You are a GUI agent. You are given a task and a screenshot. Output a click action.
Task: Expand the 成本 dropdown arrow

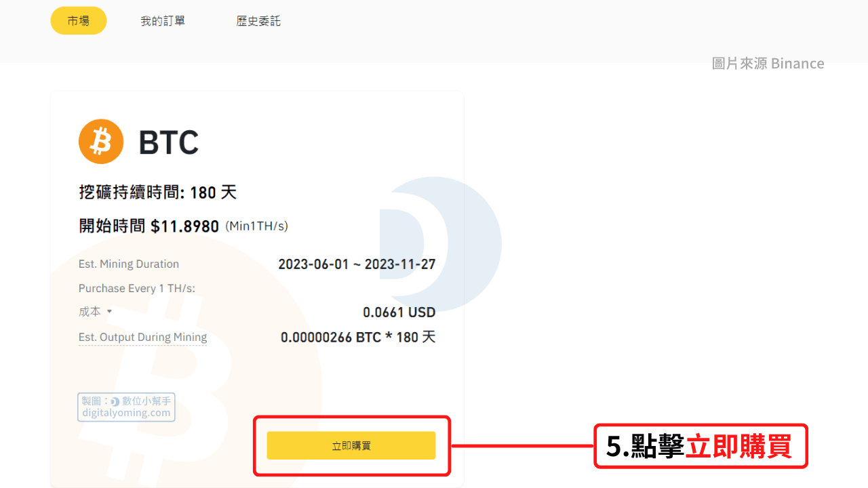tap(109, 312)
